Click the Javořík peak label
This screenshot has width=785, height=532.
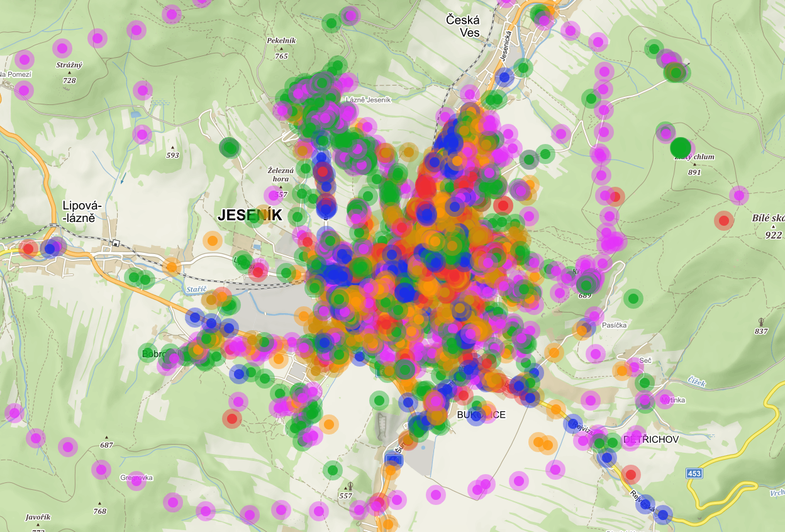[x=38, y=517]
